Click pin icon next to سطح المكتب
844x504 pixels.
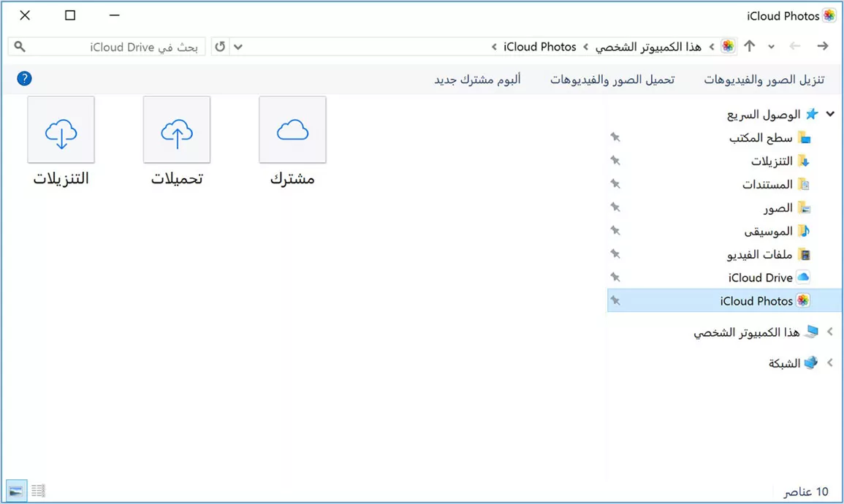(615, 137)
